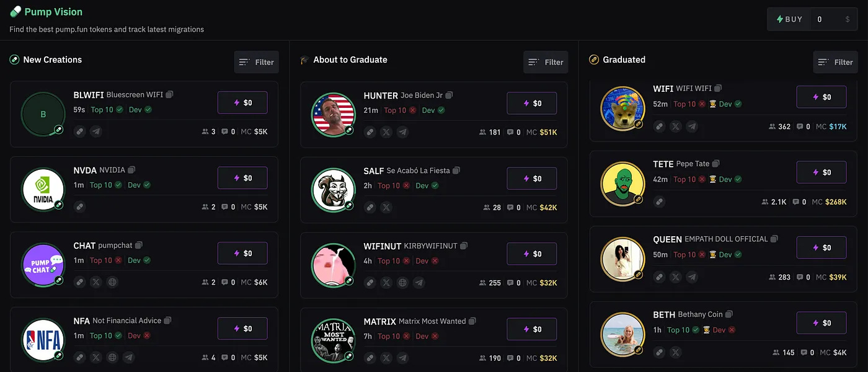Open the Telegram link for QUEEN
Image resolution: width=868 pixels, height=372 pixels.
pyautogui.click(x=691, y=277)
